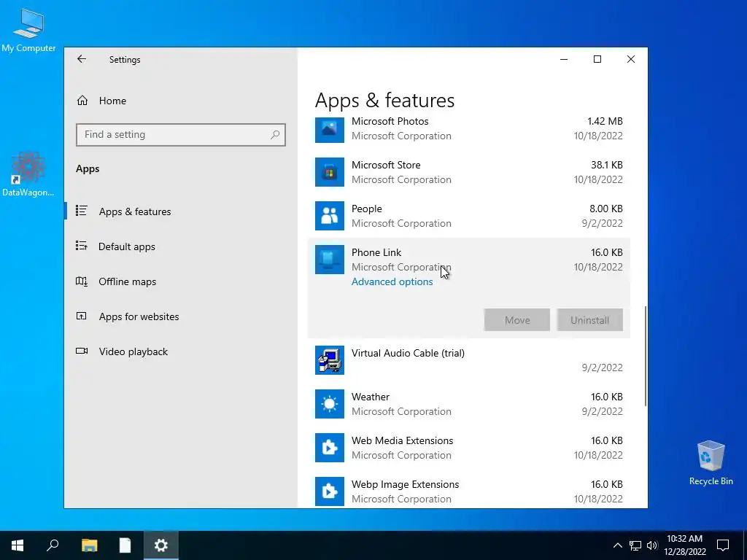Select the Microsoft Store app icon
This screenshot has height=560, width=747.
[330, 172]
